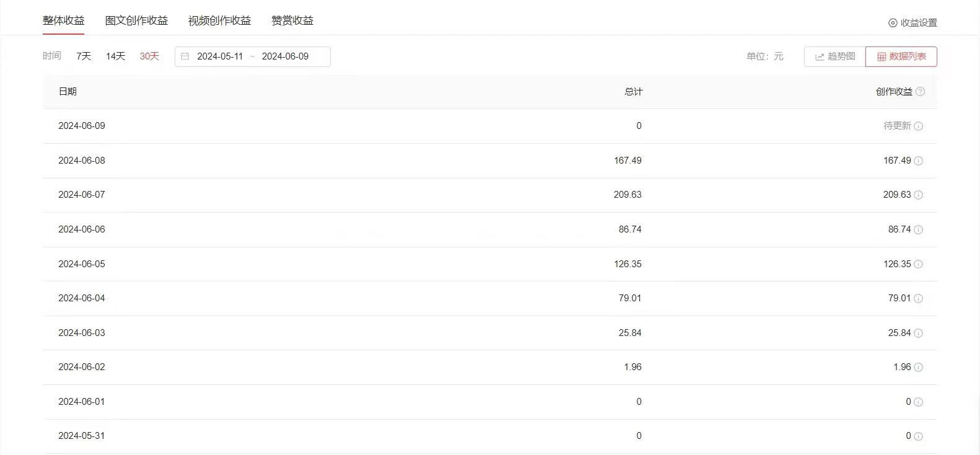980x455 pixels.
Task: Click the gear icon beside 收益设置
Action: click(x=893, y=23)
